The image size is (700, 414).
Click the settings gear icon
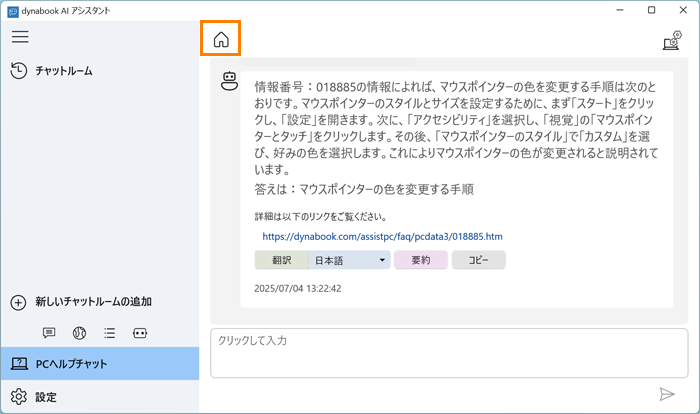click(x=19, y=397)
